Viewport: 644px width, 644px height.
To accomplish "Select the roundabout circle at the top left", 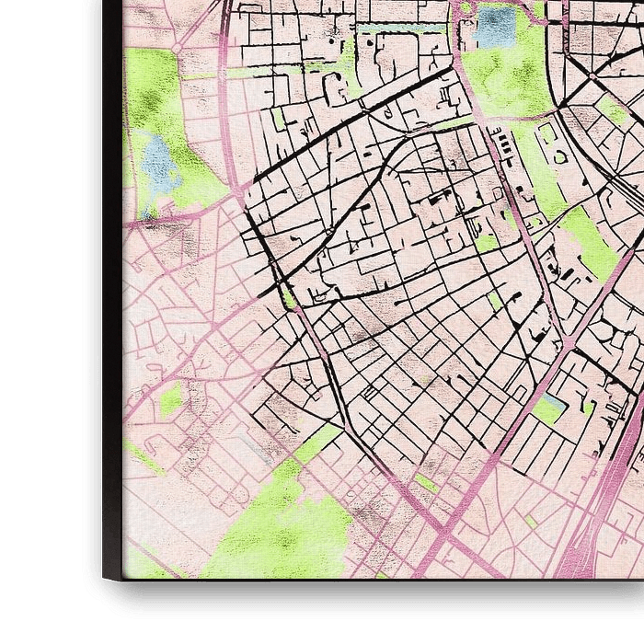I will pos(176,47).
